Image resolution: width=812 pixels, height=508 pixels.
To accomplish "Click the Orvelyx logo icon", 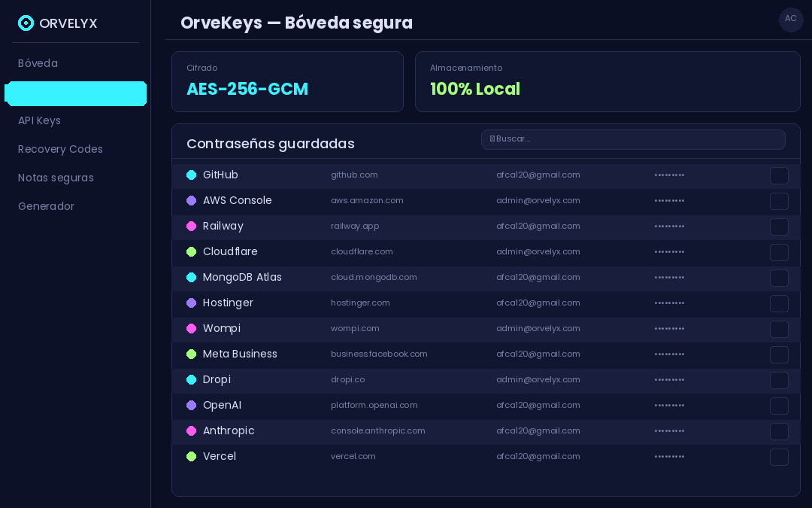I will [26, 23].
